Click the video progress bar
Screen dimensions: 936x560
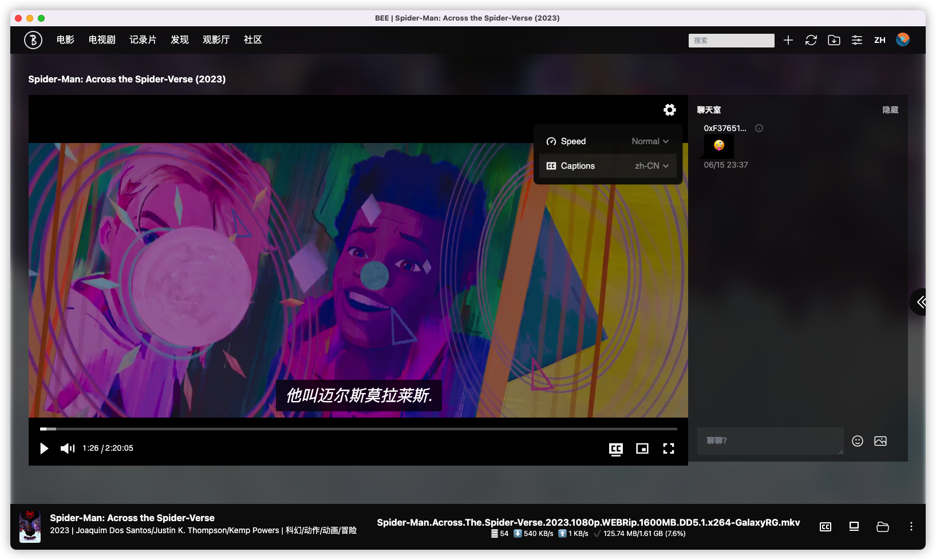(x=358, y=428)
